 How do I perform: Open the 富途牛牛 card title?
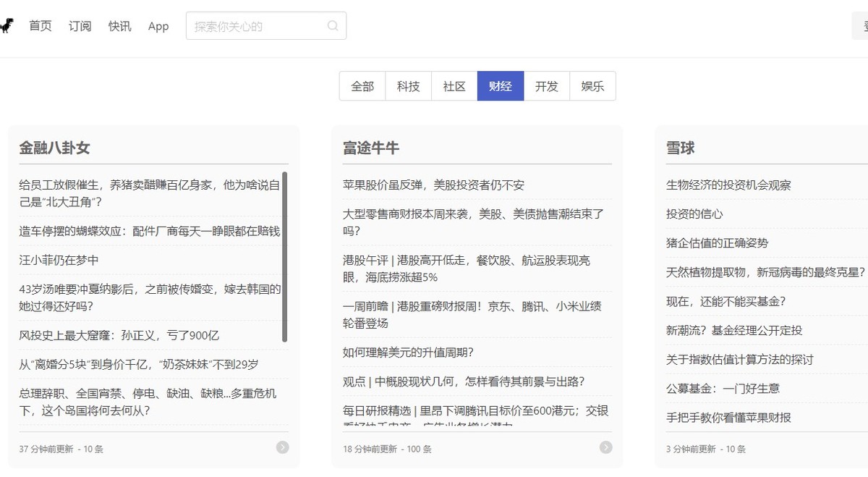pos(371,148)
